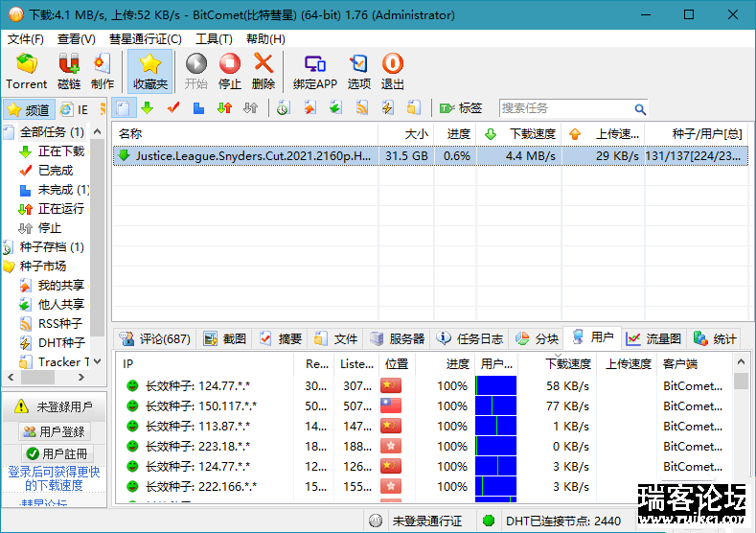Select DHT种子 in sidebar
The height and width of the screenshot is (533, 756).
click(61, 342)
